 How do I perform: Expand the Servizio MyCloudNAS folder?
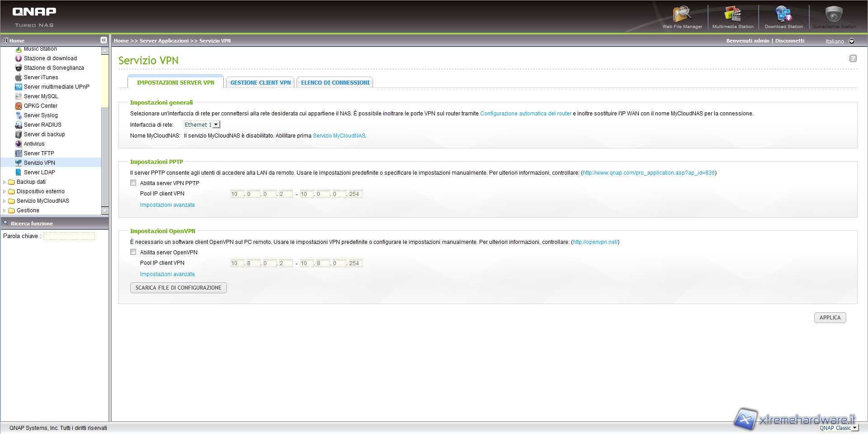(5, 201)
